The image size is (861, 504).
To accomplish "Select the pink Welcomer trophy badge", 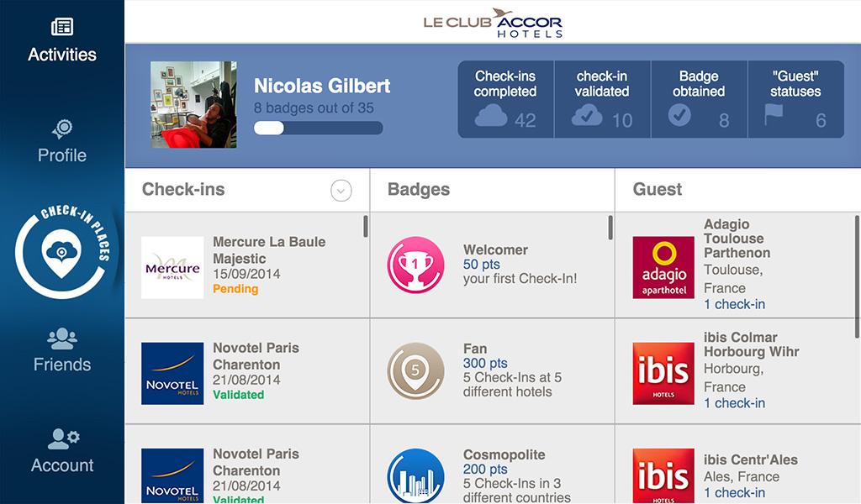I will [415, 265].
